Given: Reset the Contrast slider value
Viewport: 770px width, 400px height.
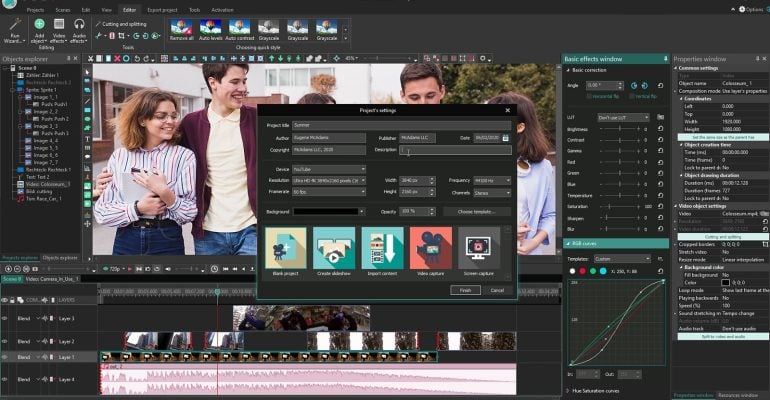Looking at the screenshot, I should (660, 140).
